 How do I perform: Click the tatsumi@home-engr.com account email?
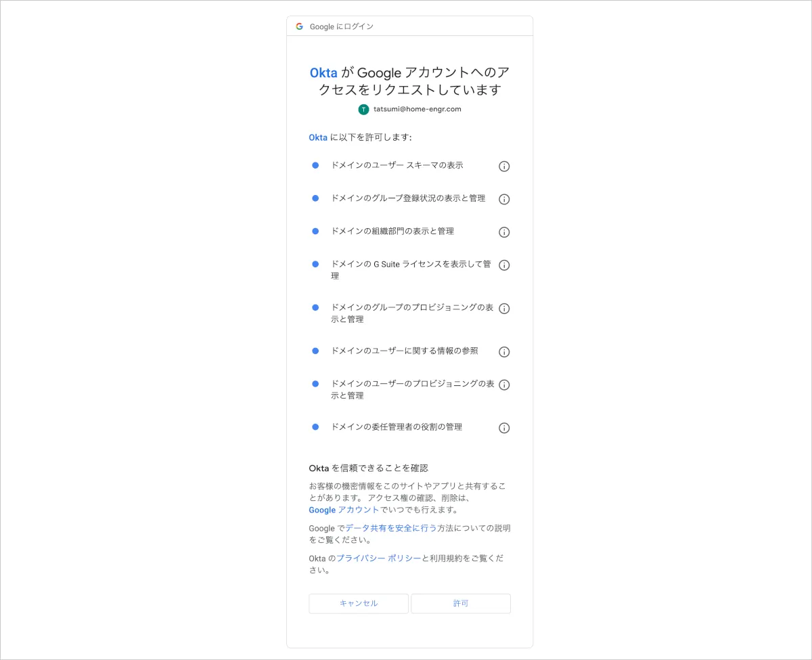[x=418, y=109]
